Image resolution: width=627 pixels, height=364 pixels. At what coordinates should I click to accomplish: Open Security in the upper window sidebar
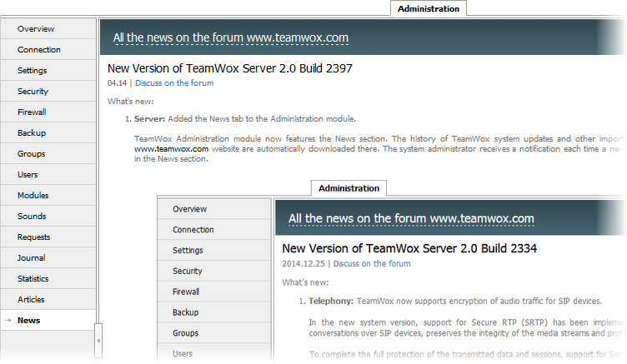48,91
